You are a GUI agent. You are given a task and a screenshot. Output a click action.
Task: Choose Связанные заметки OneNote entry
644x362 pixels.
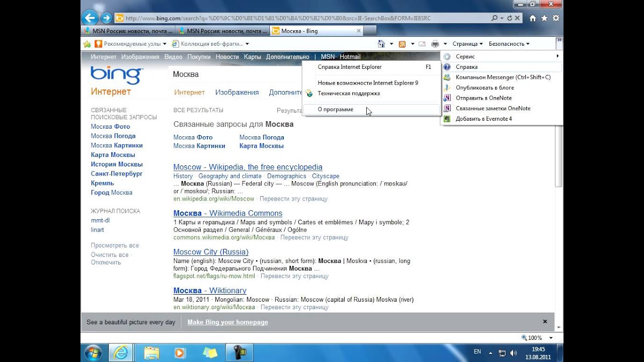click(501, 108)
